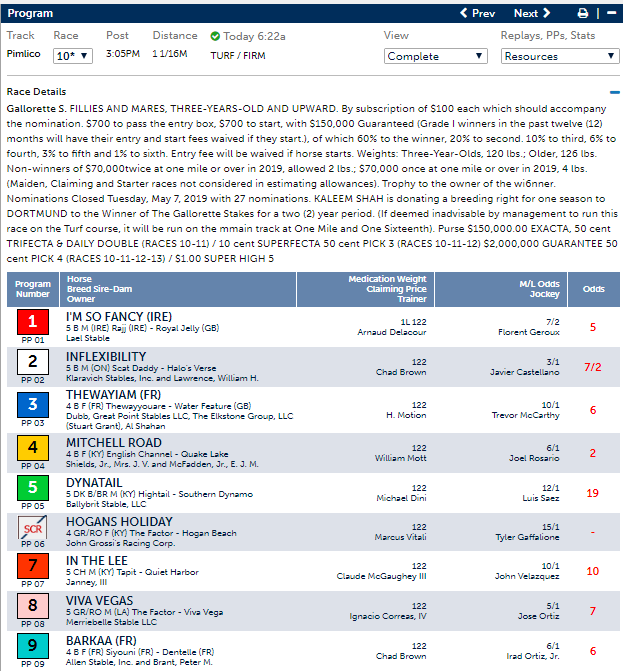This screenshot has width=623, height=671.
Task: Click the print icon in Program header
Action: (x=583, y=14)
